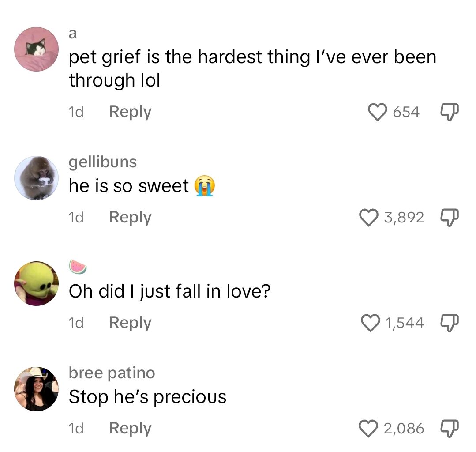Reply to the pet grief comment
This screenshot has height=452, width=476.
[130, 112]
